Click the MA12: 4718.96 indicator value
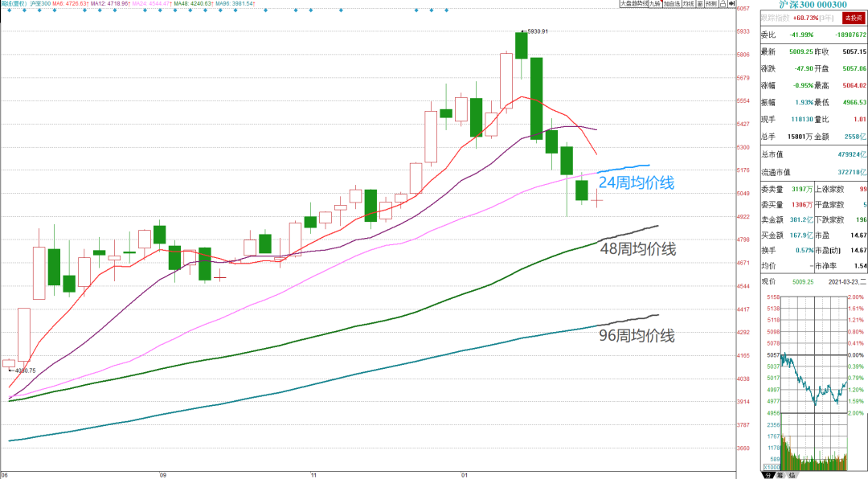868x479 pixels. tap(110, 3)
